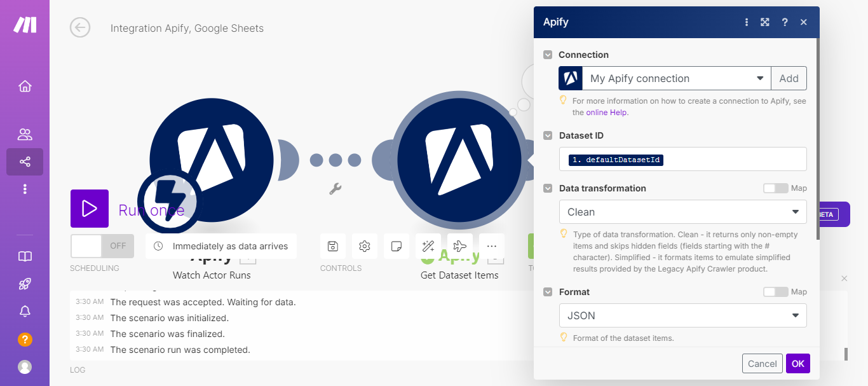This screenshot has height=386, width=868.
Task: Click log line 'The scenario run was completed.'
Action: [180, 350]
